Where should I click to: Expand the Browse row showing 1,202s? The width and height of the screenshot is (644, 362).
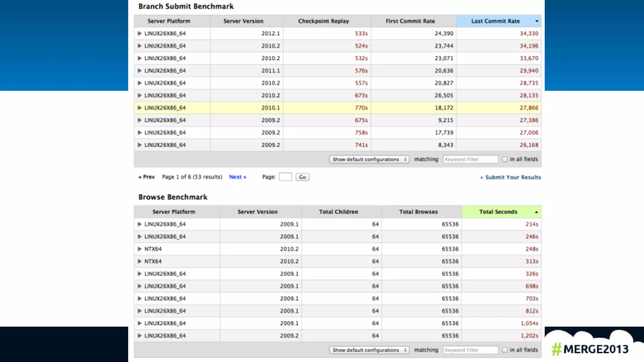click(140, 336)
